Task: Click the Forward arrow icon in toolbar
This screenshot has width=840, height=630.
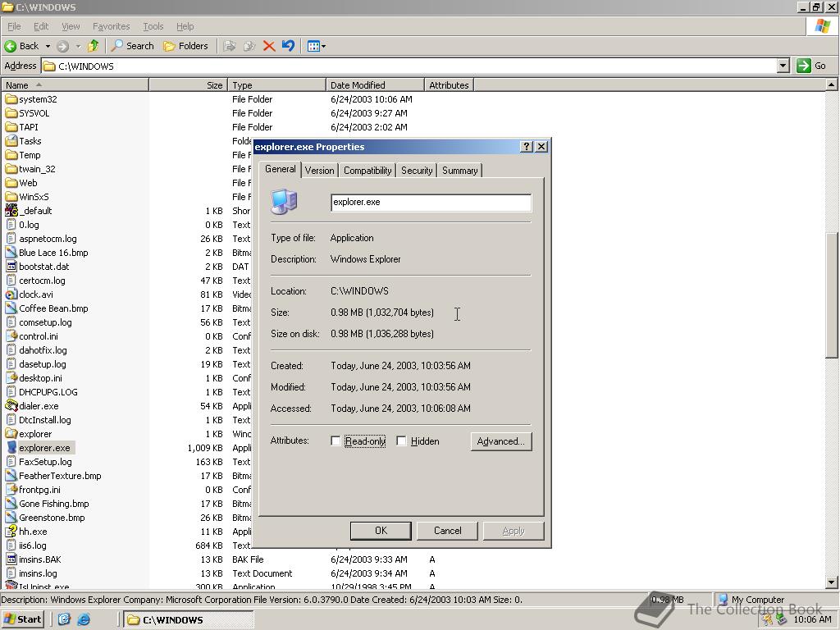Action: point(62,46)
